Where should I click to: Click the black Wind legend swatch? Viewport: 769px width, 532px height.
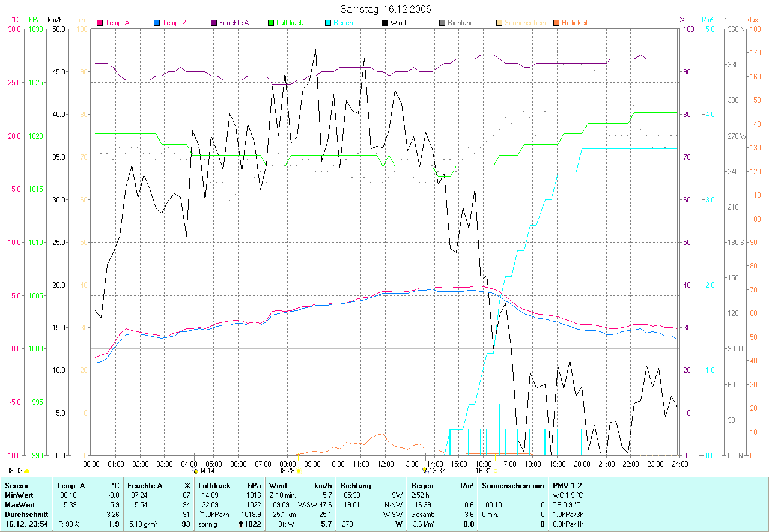point(384,23)
